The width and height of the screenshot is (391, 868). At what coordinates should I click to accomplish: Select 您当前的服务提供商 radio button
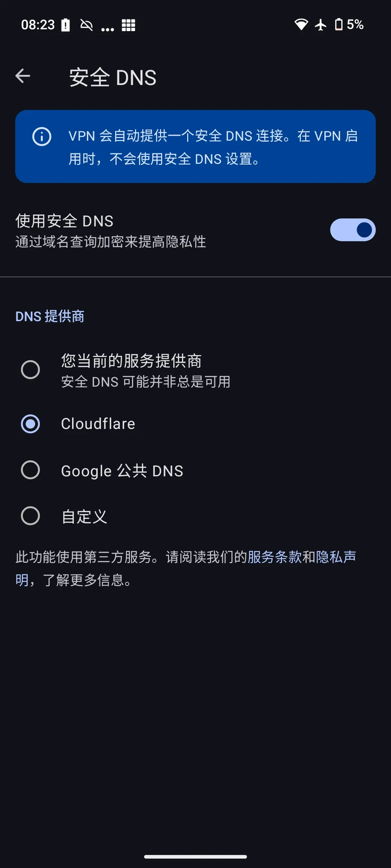pyautogui.click(x=30, y=370)
